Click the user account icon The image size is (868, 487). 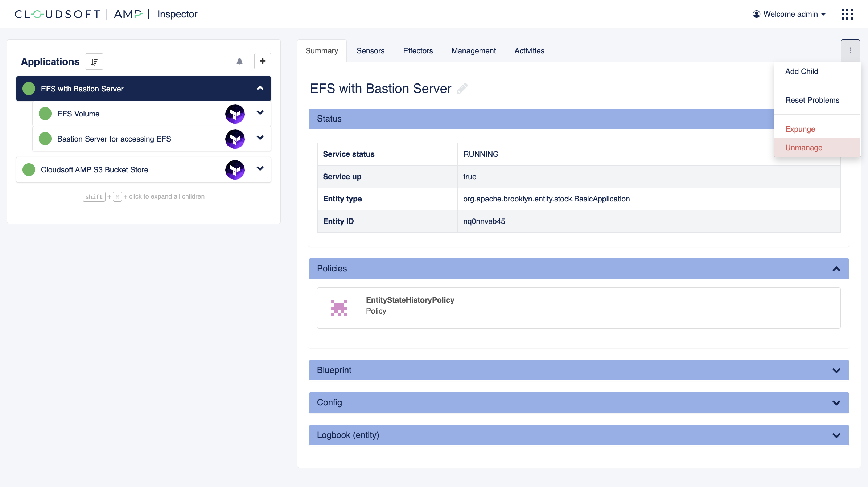click(x=756, y=14)
